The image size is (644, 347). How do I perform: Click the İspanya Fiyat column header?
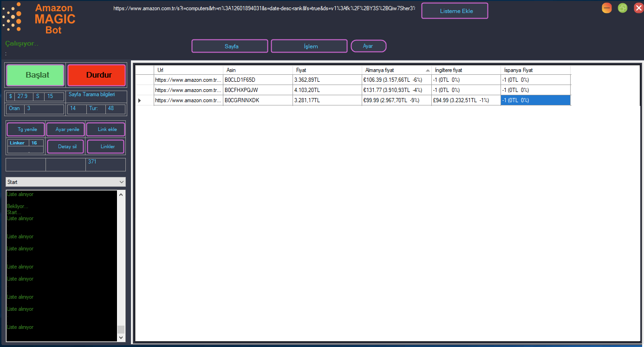point(536,70)
